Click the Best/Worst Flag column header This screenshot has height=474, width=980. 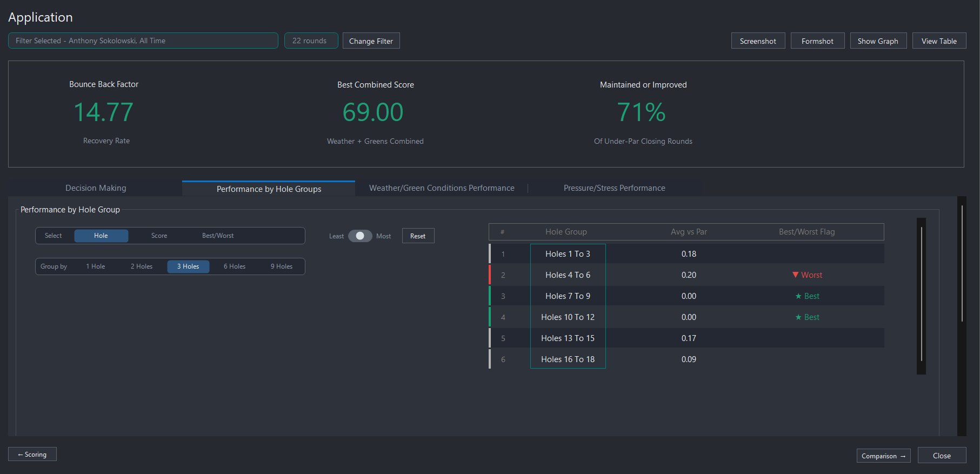click(x=806, y=232)
